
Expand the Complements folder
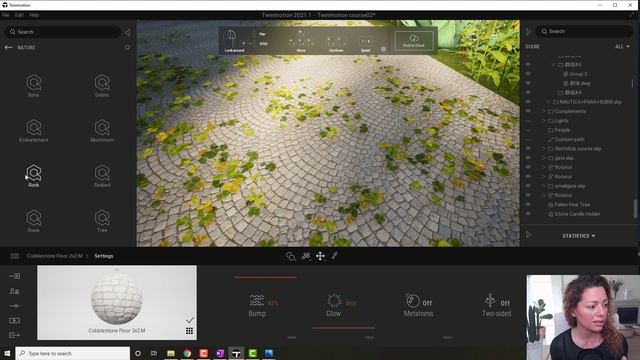point(544,111)
